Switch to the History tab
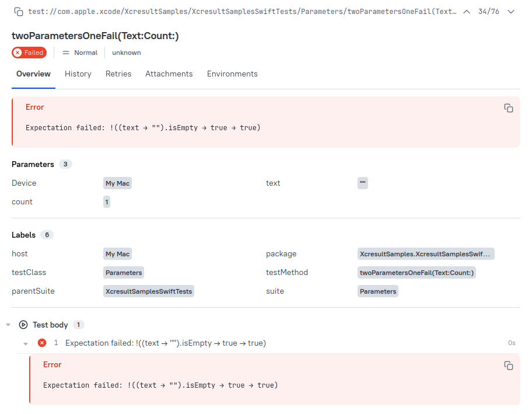The width and height of the screenshot is (532, 414). (78, 74)
